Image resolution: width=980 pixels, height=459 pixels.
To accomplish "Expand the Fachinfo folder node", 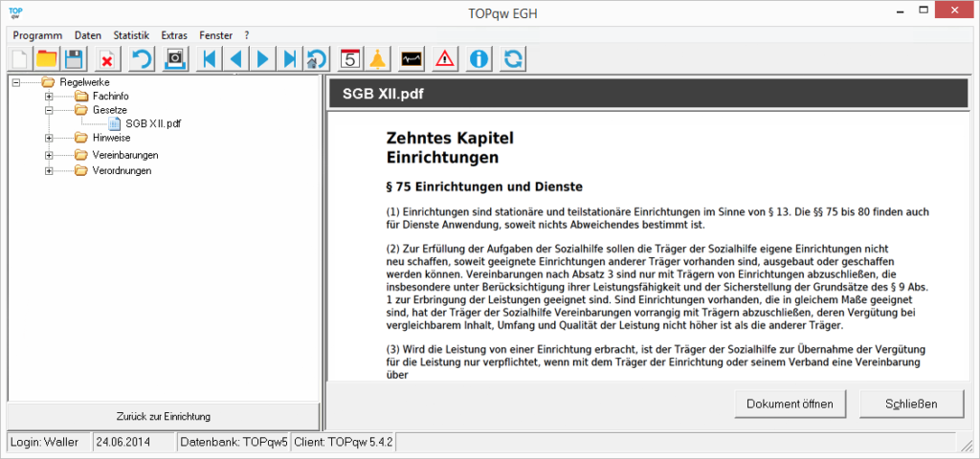I will click(x=49, y=97).
